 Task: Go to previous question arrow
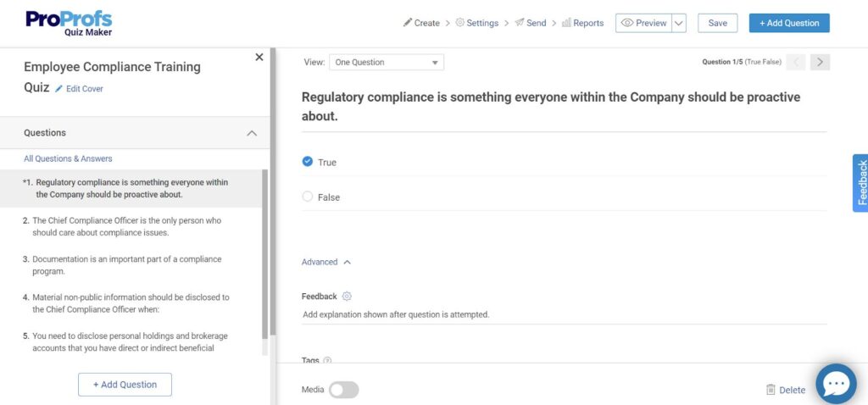(796, 62)
